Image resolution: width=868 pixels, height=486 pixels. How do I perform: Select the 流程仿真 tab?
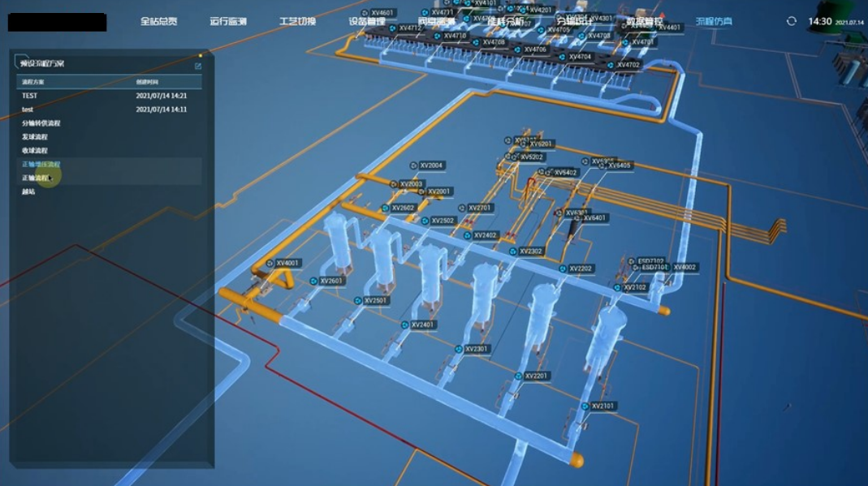point(714,22)
